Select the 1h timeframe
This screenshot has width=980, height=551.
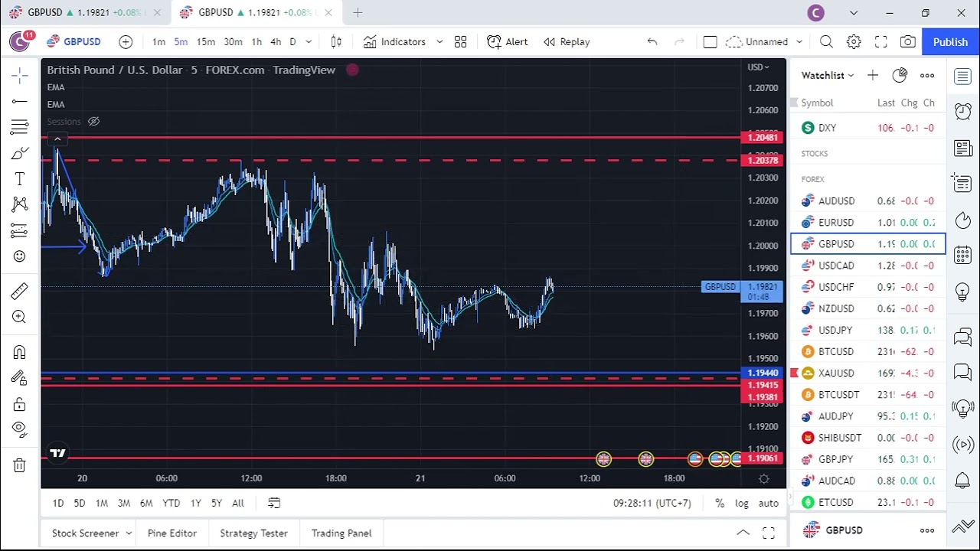tap(256, 42)
